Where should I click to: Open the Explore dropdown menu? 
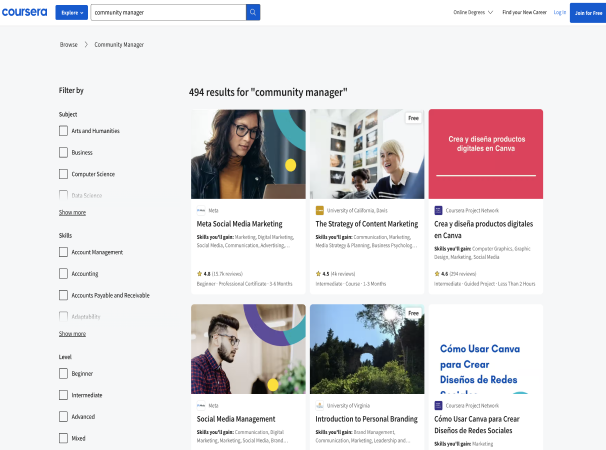click(71, 13)
